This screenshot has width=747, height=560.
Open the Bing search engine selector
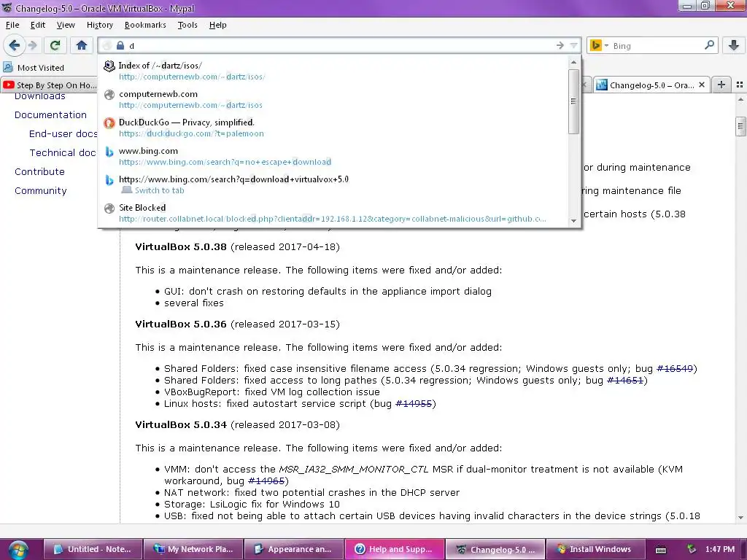(x=598, y=46)
